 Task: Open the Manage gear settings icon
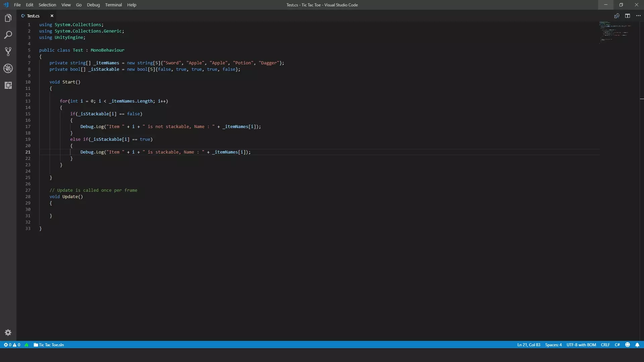8,333
